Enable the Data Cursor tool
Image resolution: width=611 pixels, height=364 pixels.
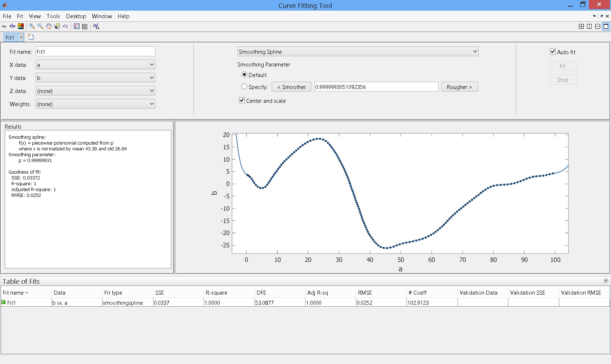coord(57,26)
